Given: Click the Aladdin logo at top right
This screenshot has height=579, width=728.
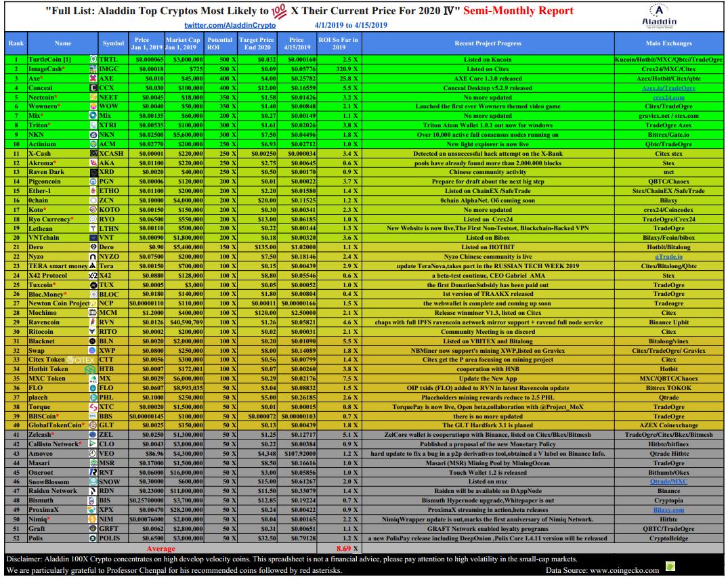Looking at the screenshot, I should (659, 17).
